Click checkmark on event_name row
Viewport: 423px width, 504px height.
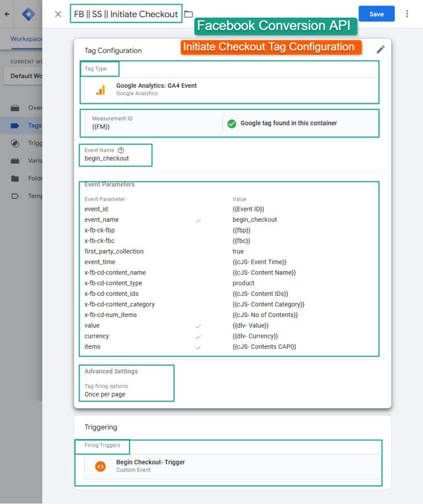click(x=198, y=220)
